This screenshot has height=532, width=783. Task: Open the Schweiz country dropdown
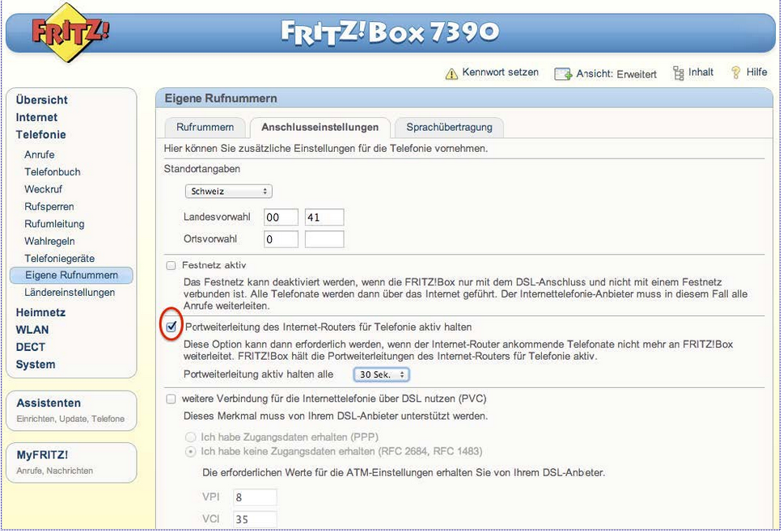229,192
